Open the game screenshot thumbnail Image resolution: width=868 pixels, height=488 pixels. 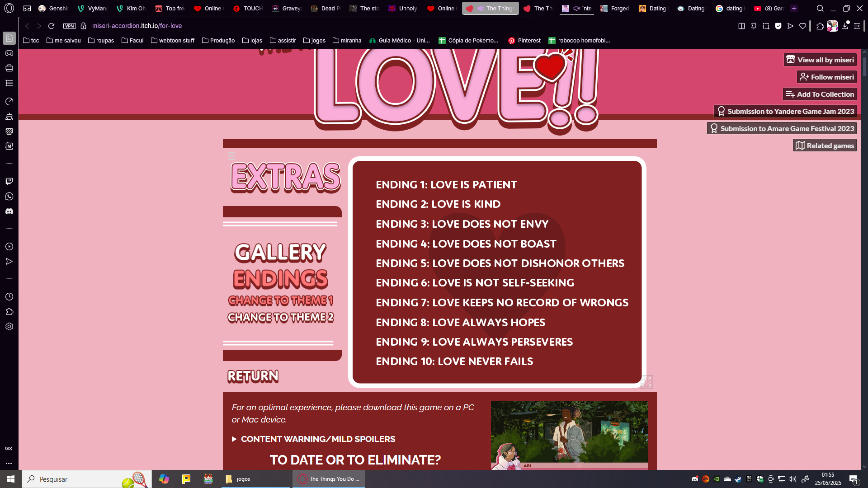[x=569, y=435]
